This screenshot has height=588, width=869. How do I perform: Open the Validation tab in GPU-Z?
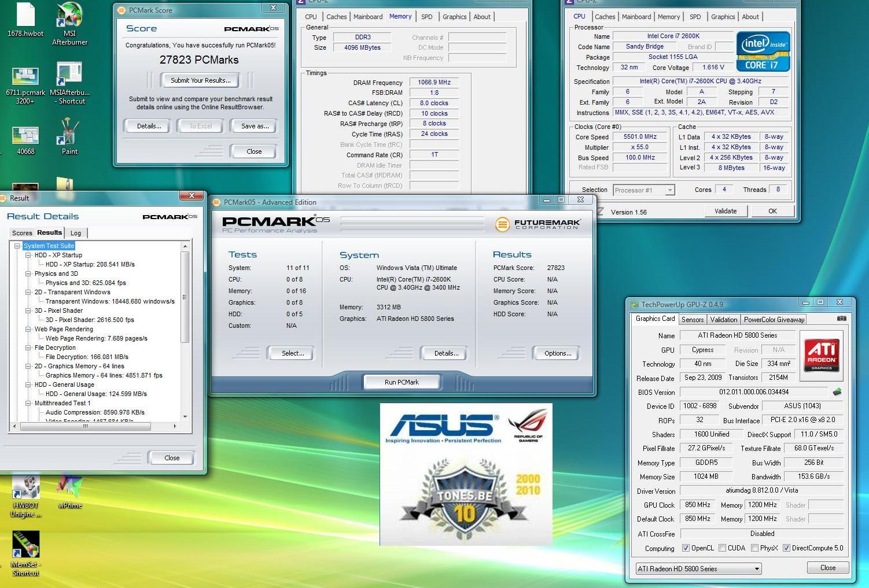click(724, 319)
